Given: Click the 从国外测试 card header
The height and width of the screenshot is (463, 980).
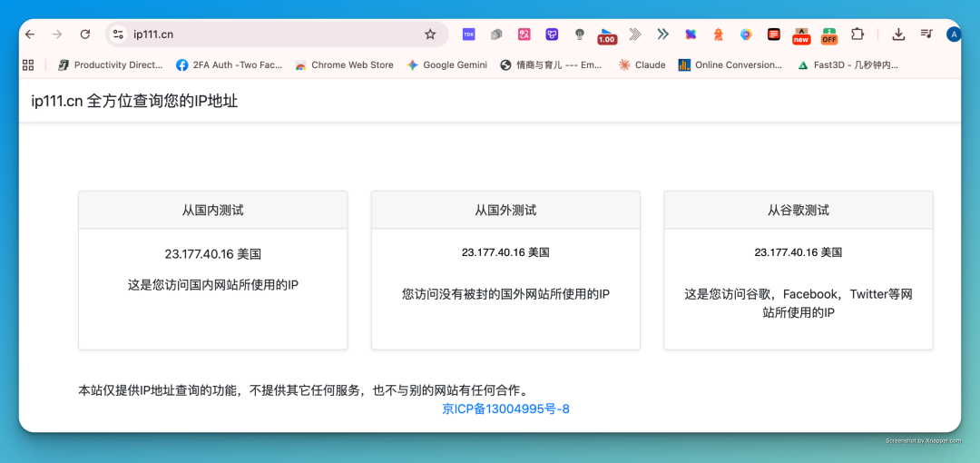Looking at the screenshot, I should (505, 211).
